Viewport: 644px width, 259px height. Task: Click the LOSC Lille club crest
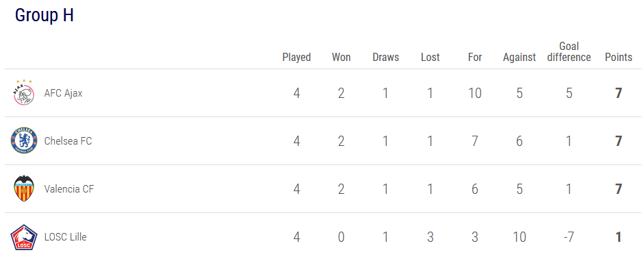click(x=24, y=237)
